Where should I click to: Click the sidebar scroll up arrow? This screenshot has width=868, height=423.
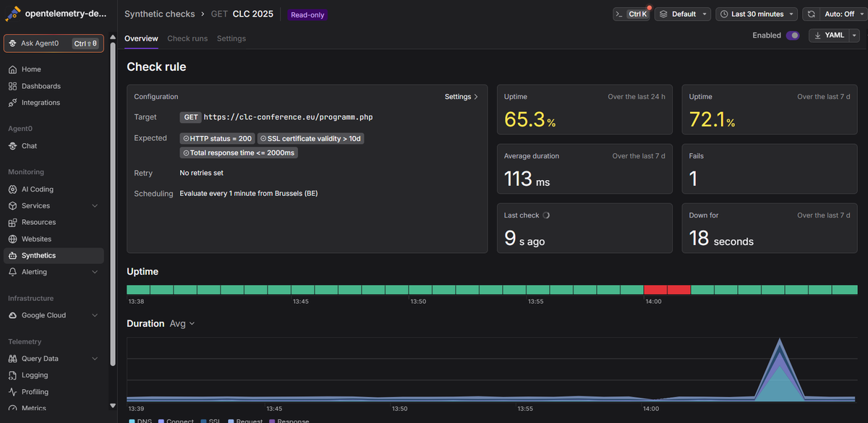click(112, 38)
